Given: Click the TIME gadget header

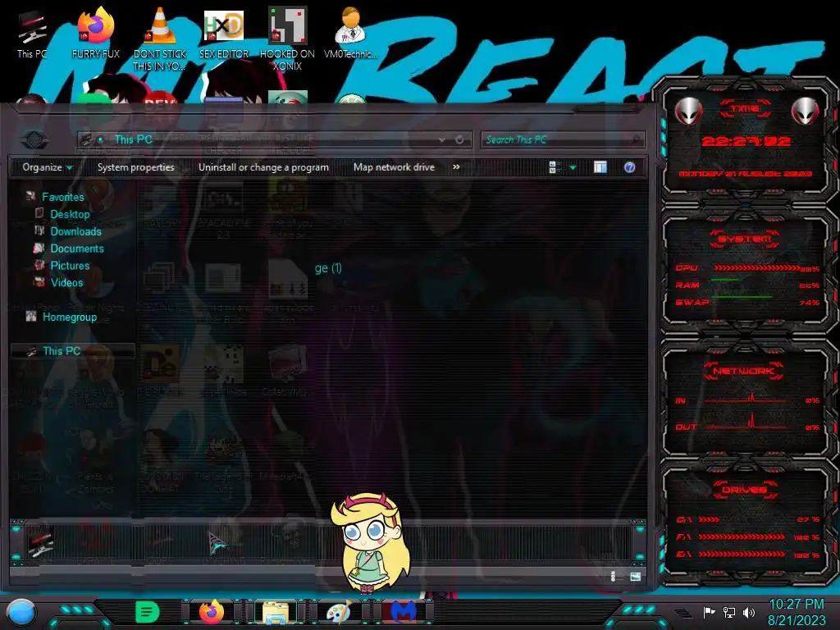Looking at the screenshot, I should (745, 109).
